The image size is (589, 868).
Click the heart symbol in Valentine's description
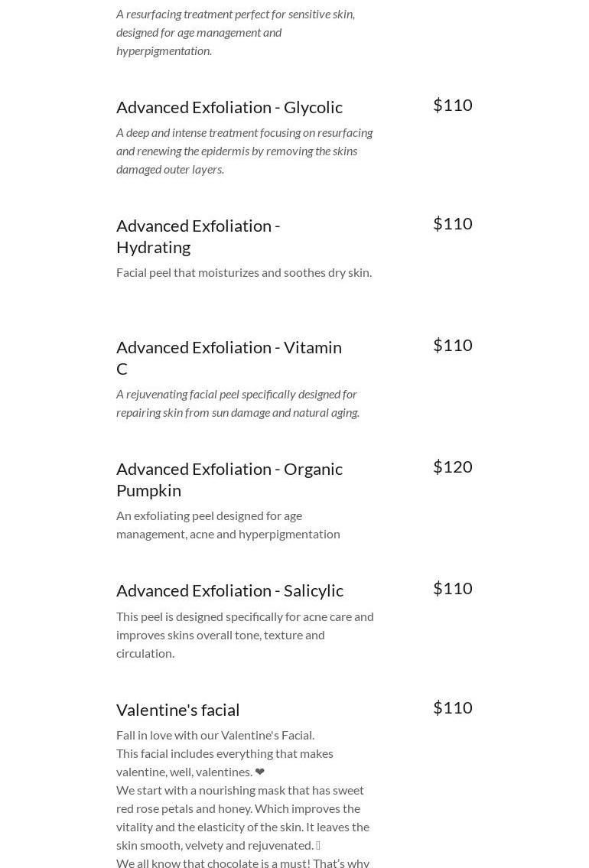tap(260, 772)
